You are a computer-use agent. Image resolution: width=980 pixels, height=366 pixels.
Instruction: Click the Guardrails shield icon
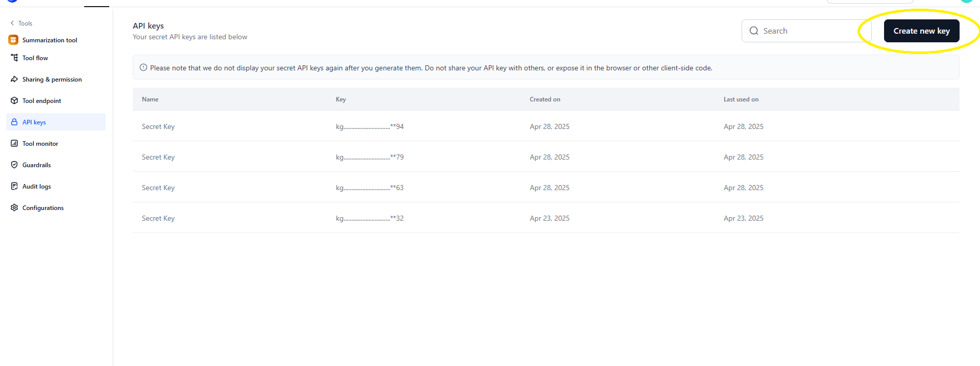click(x=14, y=165)
